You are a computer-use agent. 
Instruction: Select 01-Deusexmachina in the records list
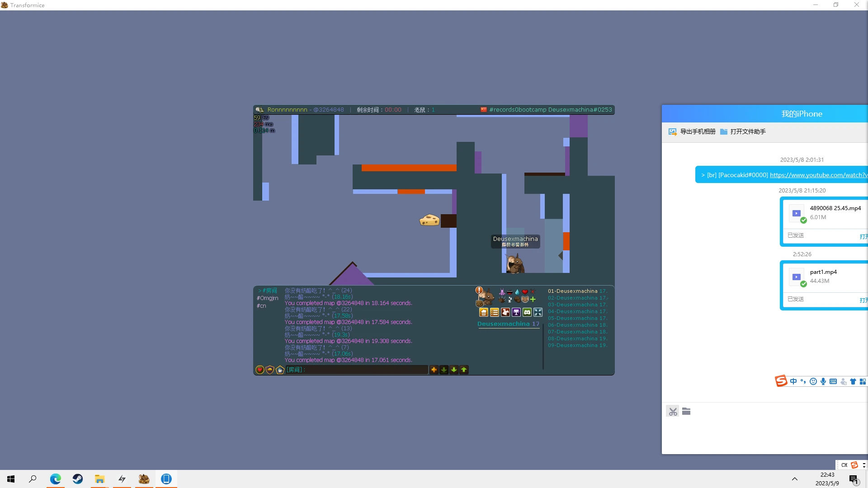578,291
